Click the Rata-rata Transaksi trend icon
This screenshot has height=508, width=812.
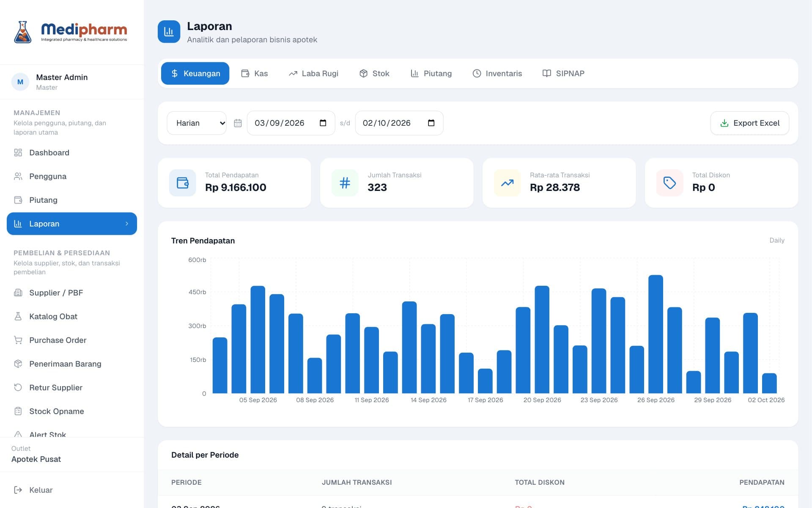(x=507, y=183)
